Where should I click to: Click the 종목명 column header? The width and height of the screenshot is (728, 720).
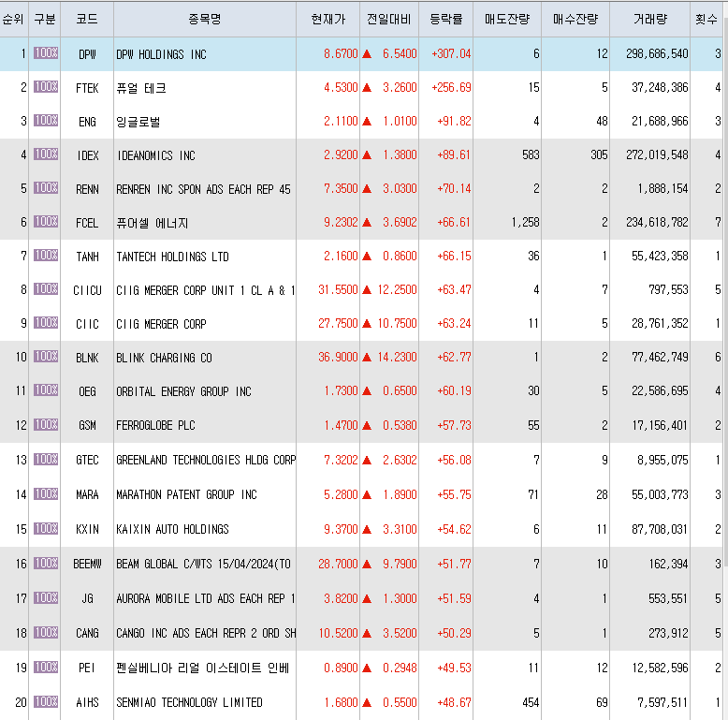(205, 19)
